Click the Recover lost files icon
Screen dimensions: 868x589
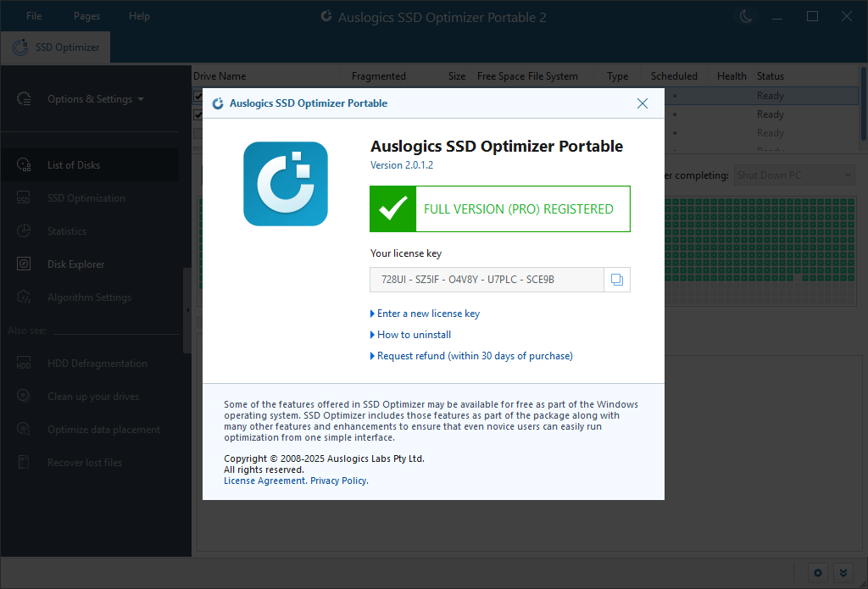(24, 462)
